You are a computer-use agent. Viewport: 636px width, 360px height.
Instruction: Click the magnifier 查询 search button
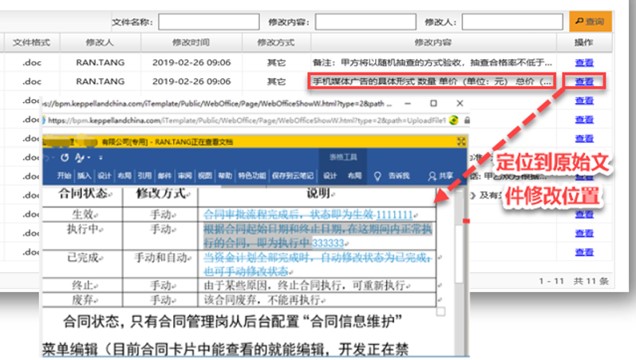tap(590, 21)
